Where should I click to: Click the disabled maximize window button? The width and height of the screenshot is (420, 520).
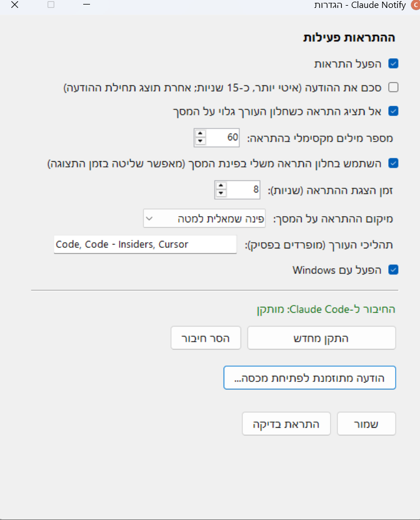[x=51, y=5]
